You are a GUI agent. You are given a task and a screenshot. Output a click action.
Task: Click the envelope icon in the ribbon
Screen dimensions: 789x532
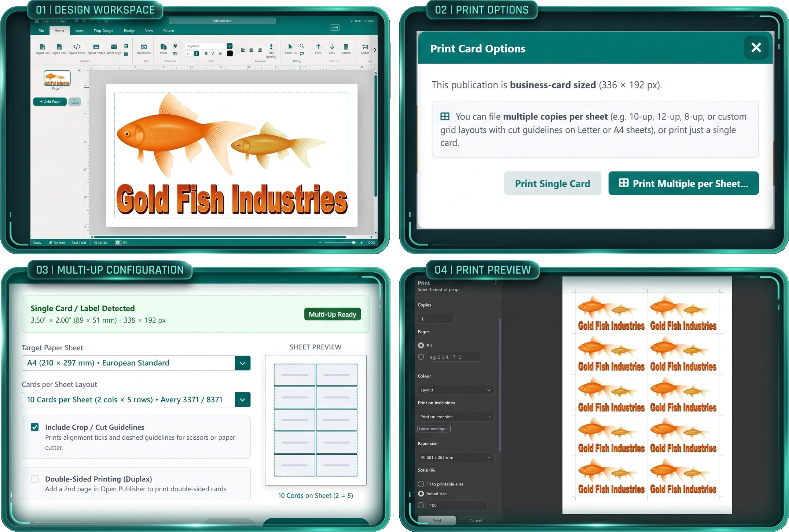pos(114,47)
